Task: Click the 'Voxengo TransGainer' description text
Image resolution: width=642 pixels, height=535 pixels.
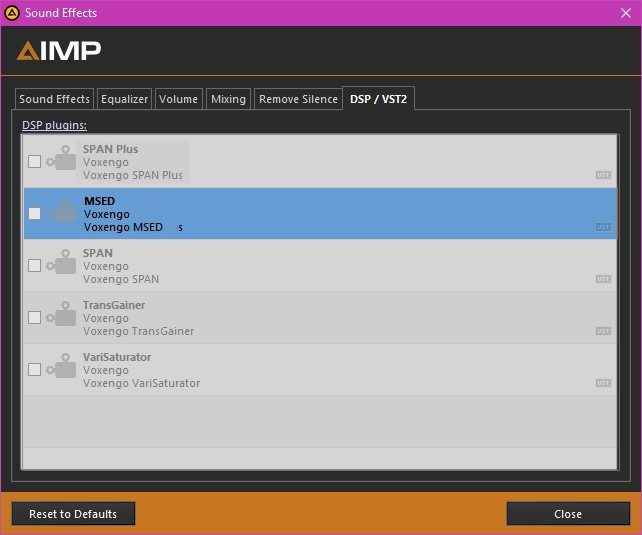Action: point(139,331)
